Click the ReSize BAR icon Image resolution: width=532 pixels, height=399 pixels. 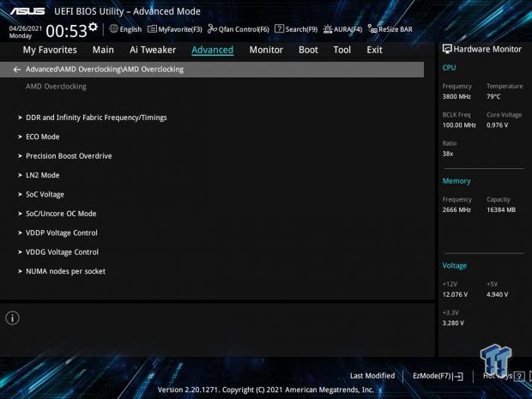pos(372,29)
